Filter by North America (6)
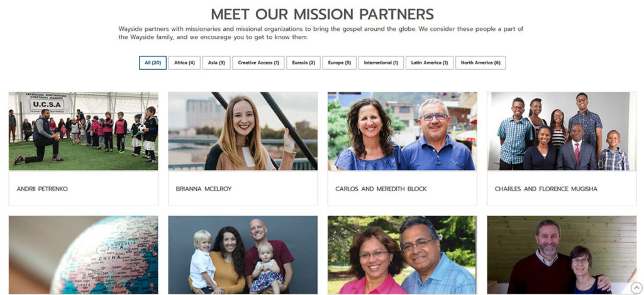 click(480, 63)
